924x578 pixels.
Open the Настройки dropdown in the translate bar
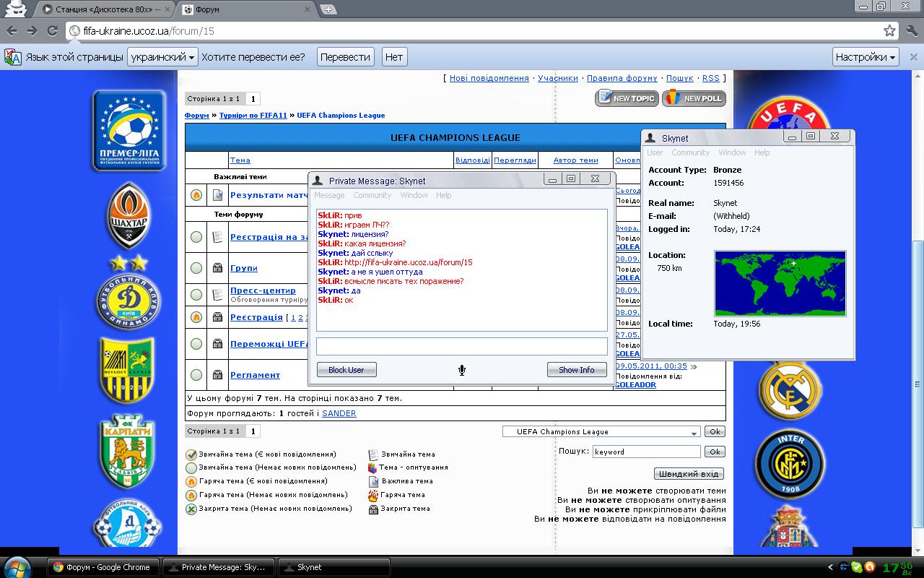click(866, 57)
